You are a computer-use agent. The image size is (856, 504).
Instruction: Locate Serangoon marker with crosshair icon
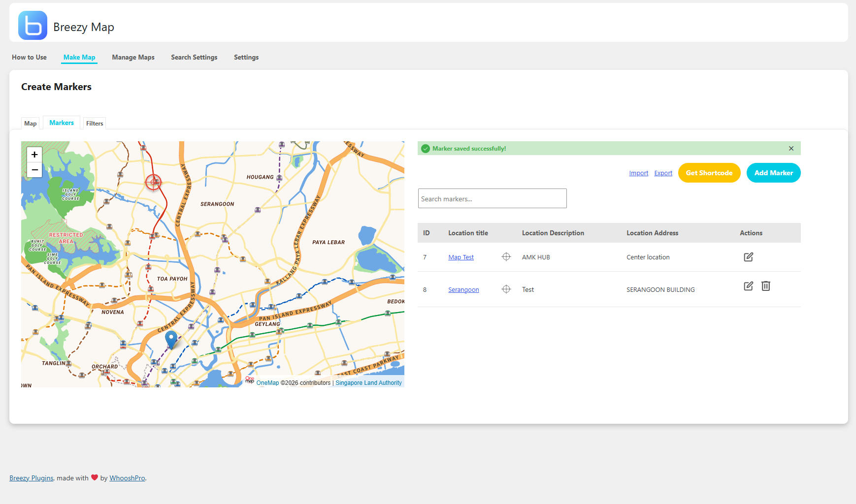pos(506,289)
